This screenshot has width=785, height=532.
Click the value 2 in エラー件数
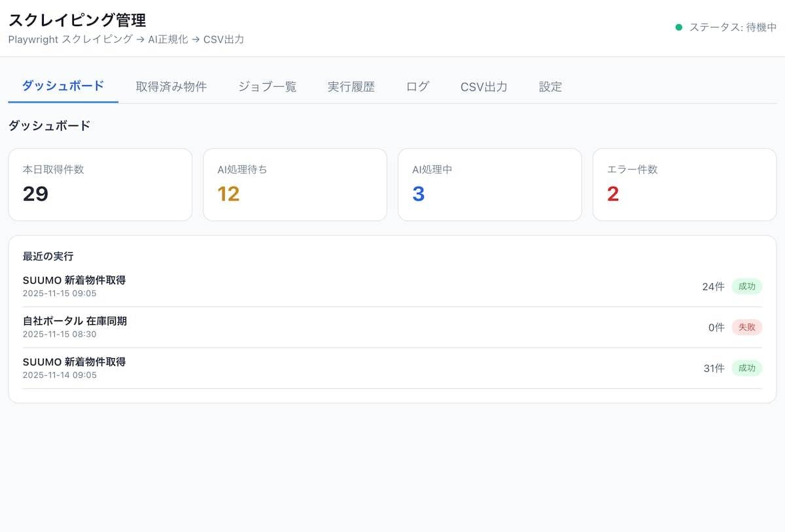[613, 193]
